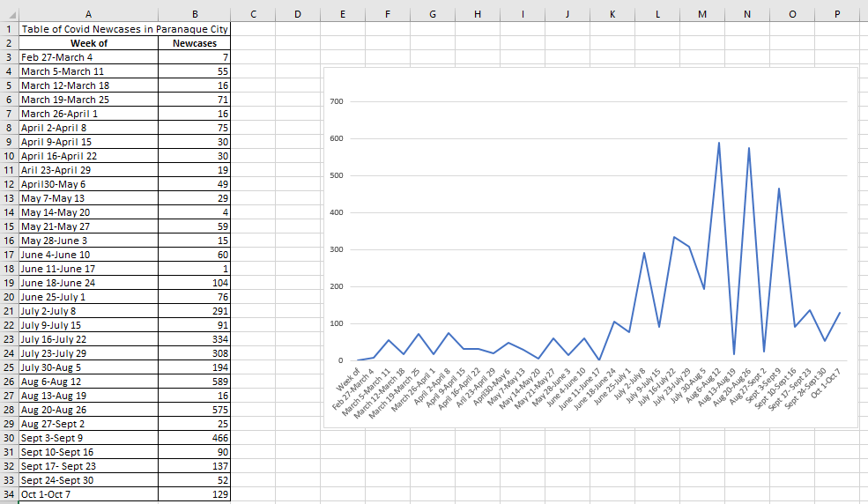
Task: Select cell 'Aug 6-Aug 12'
Action: pyautogui.click(x=89, y=382)
